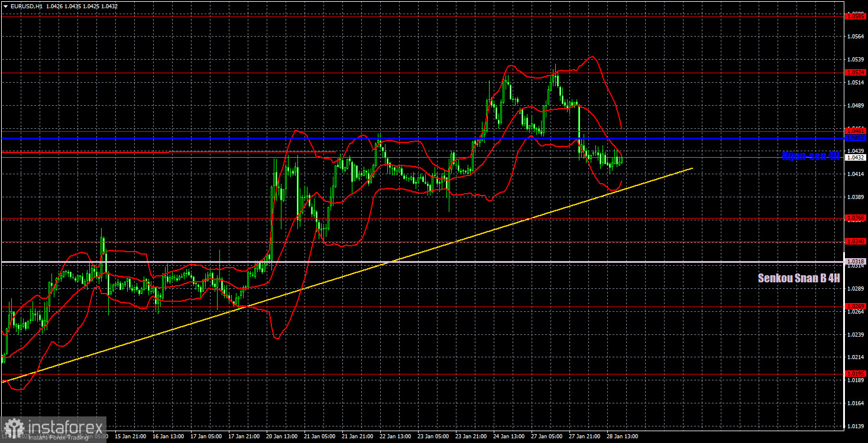
Task: Click the red 1.0269 level price tag
Action: pyautogui.click(x=856, y=306)
